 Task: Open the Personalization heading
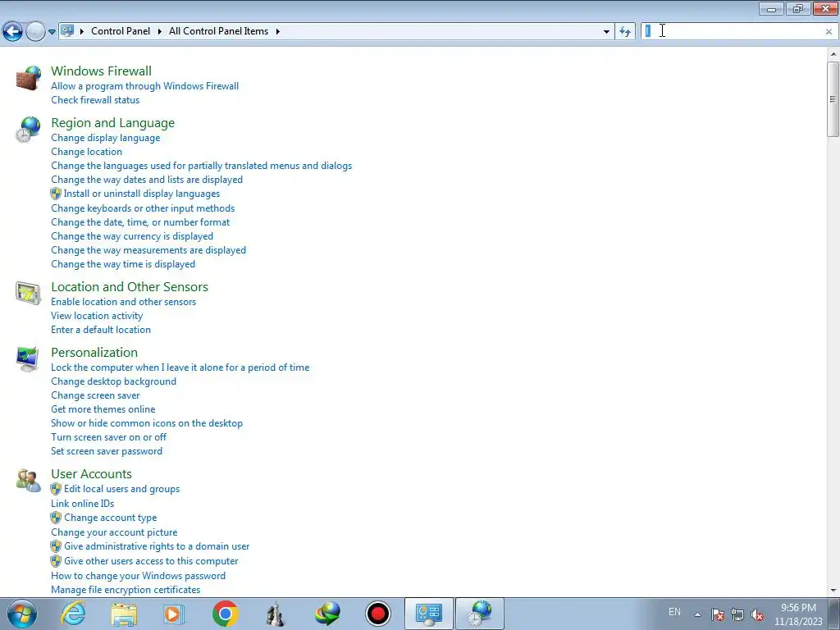pos(94,352)
